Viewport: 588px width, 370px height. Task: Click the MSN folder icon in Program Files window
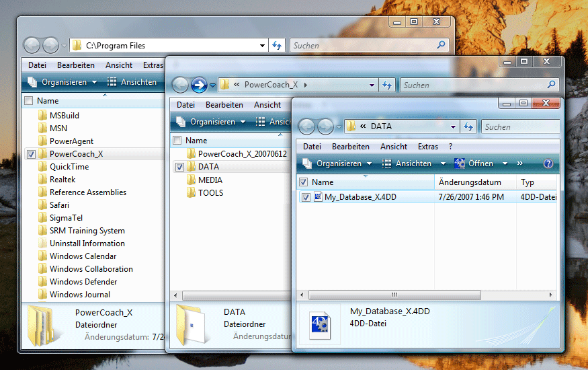point(43,128)
